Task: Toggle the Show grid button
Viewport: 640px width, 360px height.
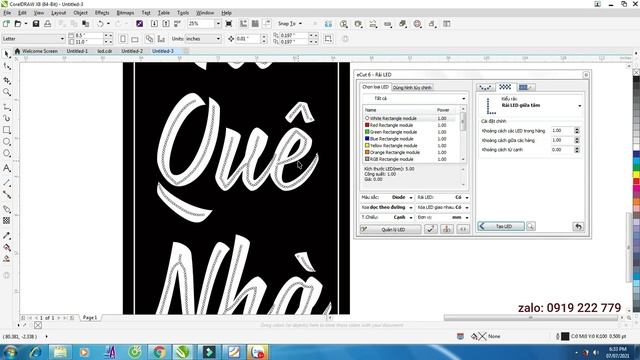Action: [x=255, y=24]
